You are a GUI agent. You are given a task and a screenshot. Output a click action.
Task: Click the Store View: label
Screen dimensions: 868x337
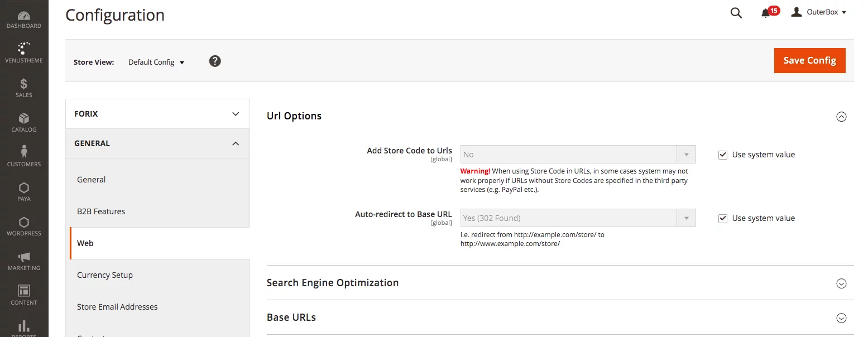(94, 62)
